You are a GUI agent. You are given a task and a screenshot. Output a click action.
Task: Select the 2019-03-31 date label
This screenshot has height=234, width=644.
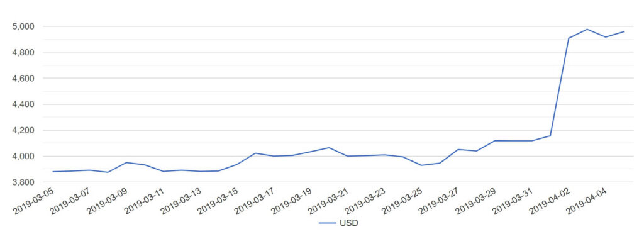click(x=514, y=200)
